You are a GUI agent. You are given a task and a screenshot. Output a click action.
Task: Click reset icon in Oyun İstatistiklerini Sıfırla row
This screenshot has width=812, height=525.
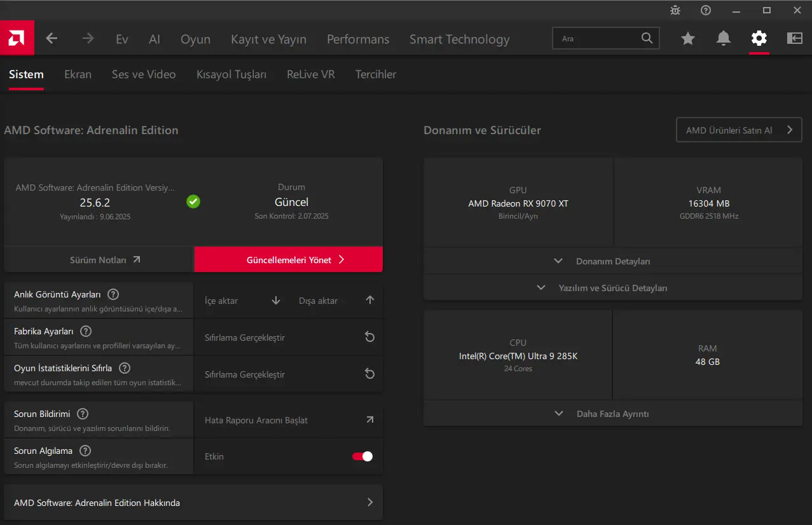tap(369, 374)
